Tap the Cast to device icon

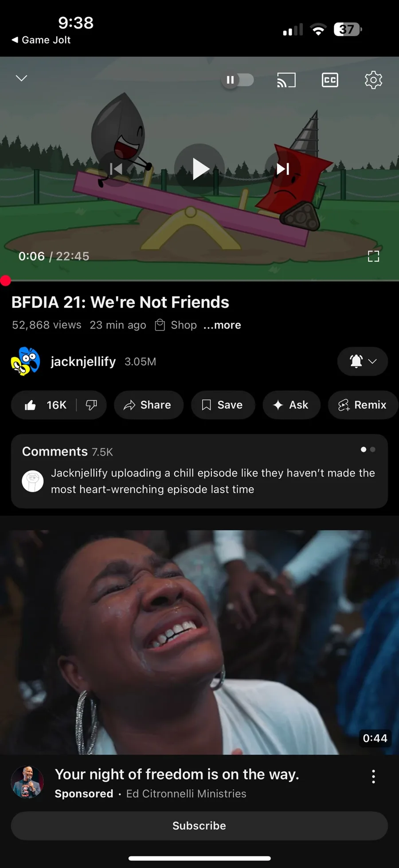pyautogui.click(x=286, y=80)
